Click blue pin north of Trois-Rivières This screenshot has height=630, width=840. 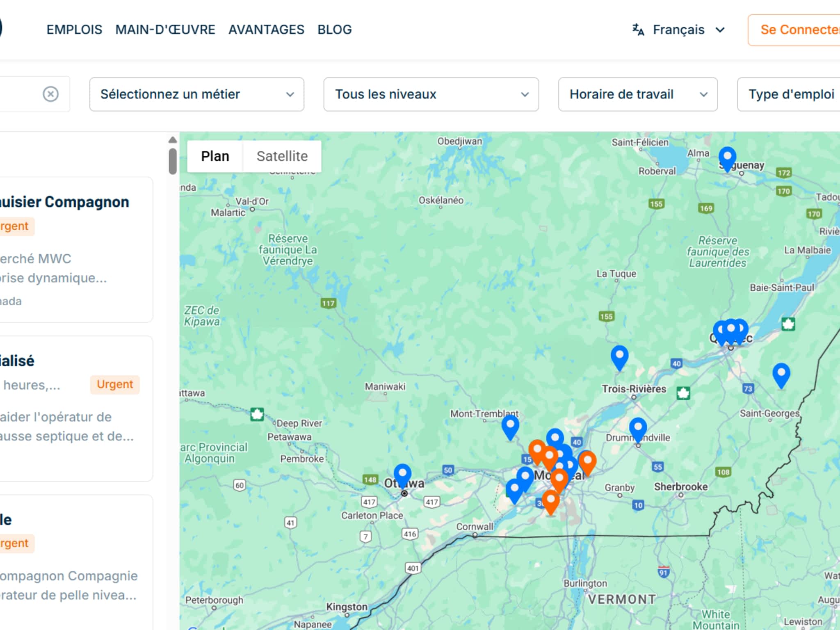click(619, 356)
